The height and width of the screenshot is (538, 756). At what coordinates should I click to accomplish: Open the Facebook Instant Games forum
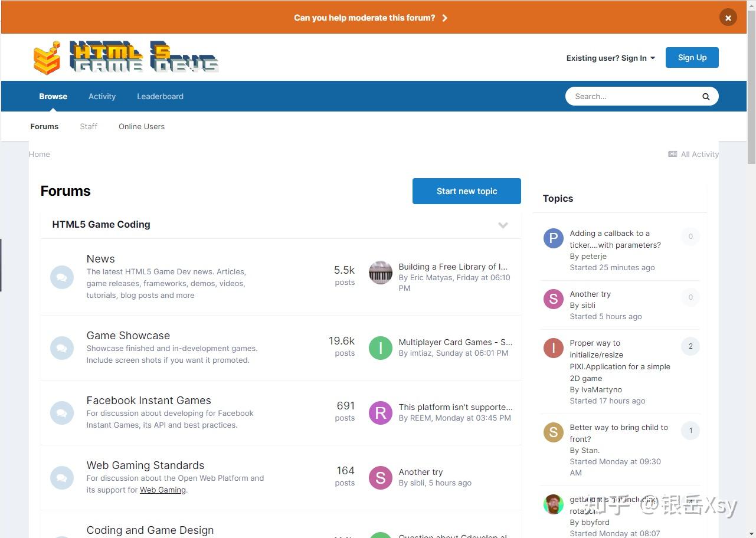coord(149,401)
